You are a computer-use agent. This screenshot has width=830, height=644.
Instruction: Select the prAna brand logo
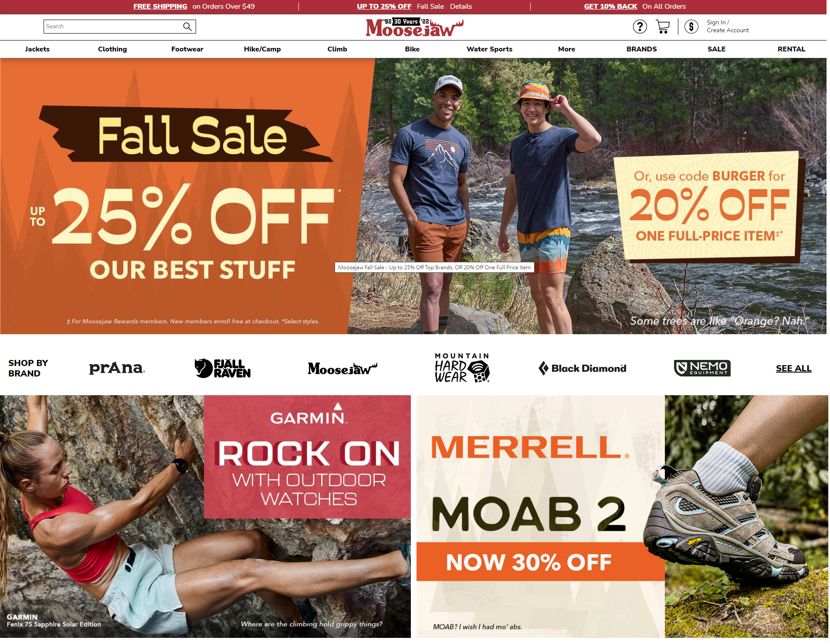pos(117,368)
